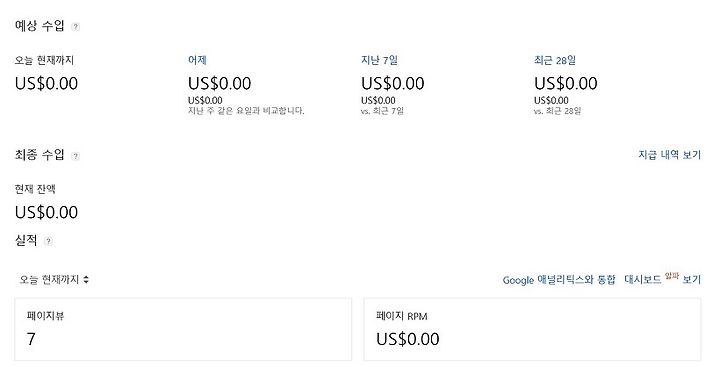Open 대시보드 알파 보기 link
The width and height of the screenshot is (720, 367).
coord(662,278)
